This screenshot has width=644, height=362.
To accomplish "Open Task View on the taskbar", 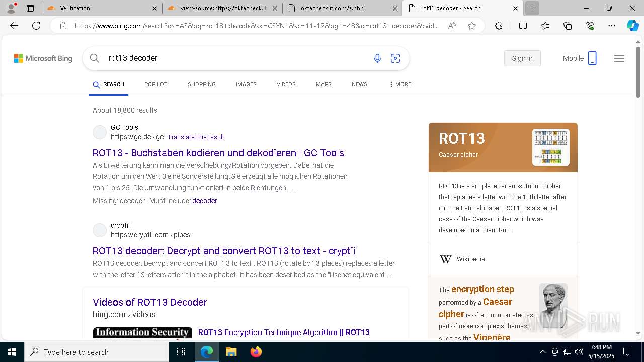I will pyautogui.click(x=181, y=352).
